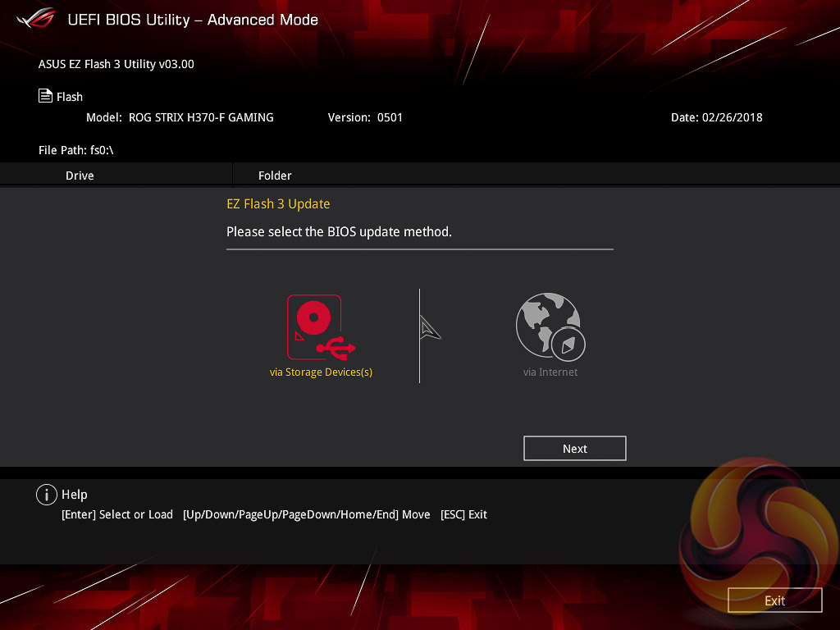Select the via Storage Devices(s) icon
The width and height of the screenshot is (840, 630).
[321, 327]
